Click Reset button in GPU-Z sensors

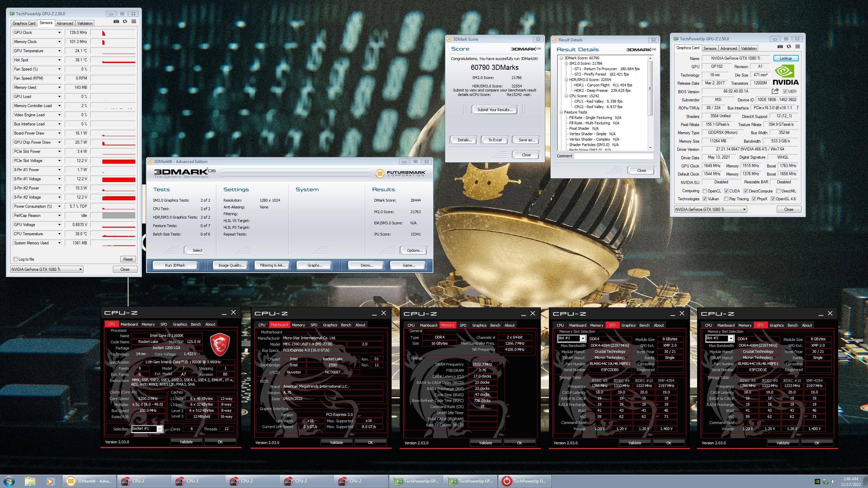tap(128, 259)
